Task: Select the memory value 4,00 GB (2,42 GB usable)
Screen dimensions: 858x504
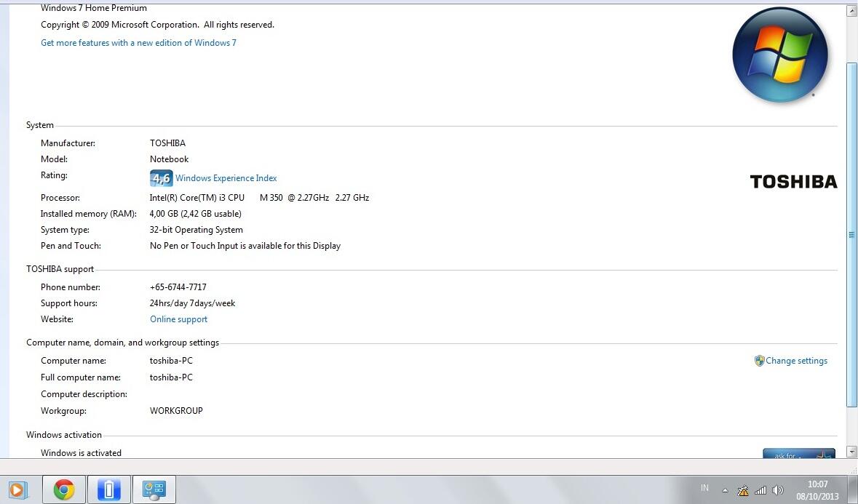Action: pyautogui.click(x=195, y=214)
